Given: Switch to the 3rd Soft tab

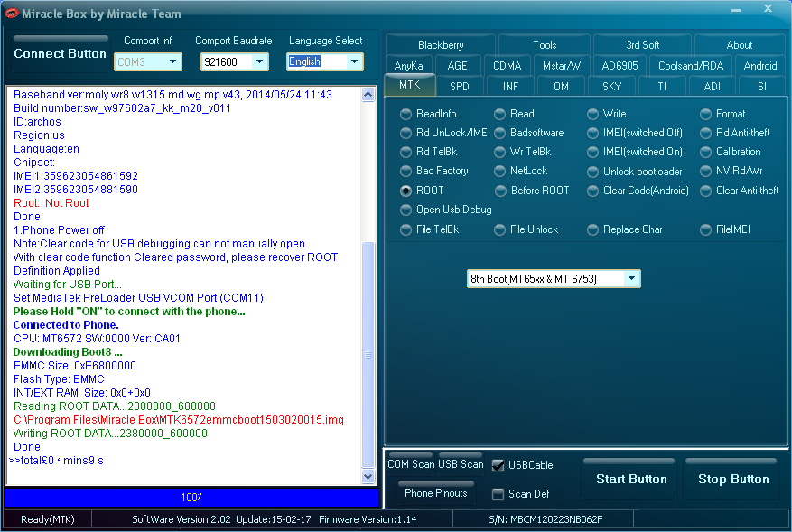Looking at the screenshot, I should [642, 45].
